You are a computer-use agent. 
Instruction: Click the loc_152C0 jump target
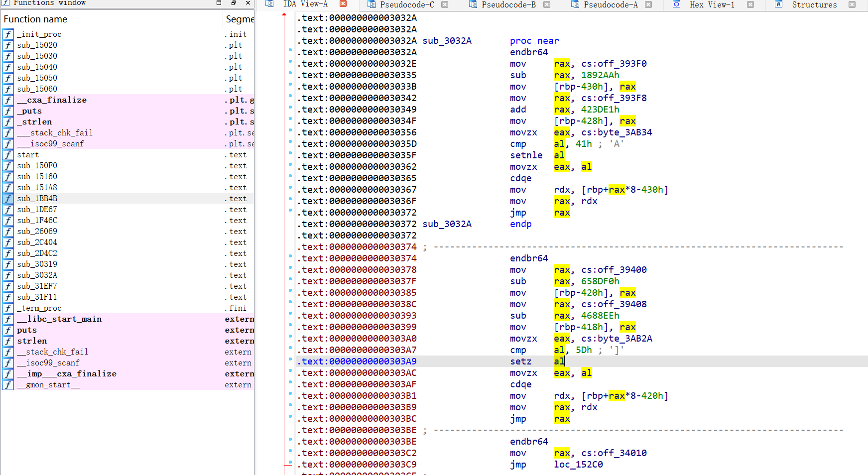tap(578, 465)
